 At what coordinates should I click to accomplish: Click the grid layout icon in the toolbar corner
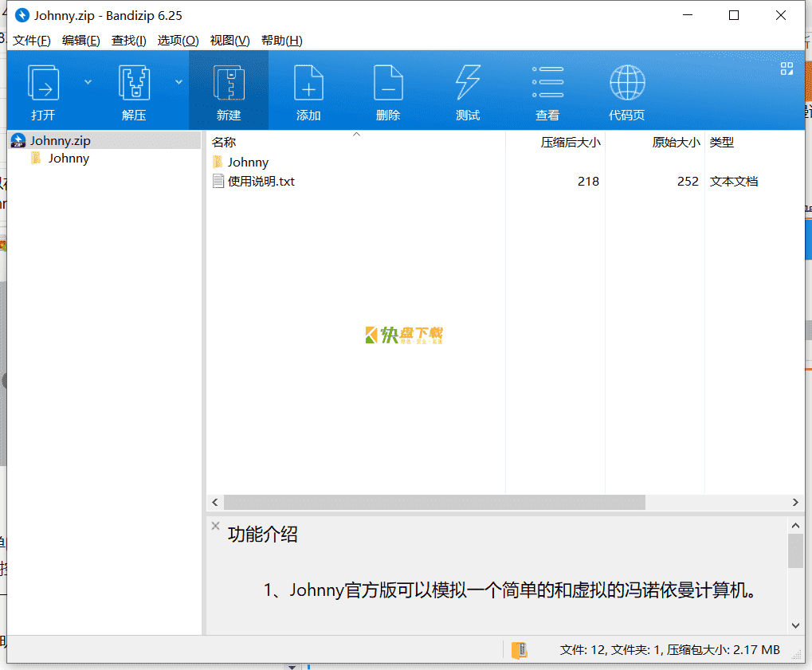pyautogui.click(x=787, y=69)
